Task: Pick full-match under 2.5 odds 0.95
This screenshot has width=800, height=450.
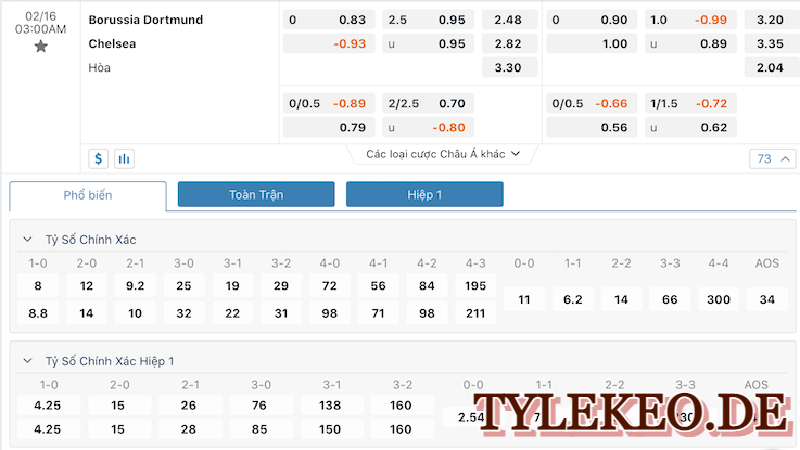Action: click(428, 44)
